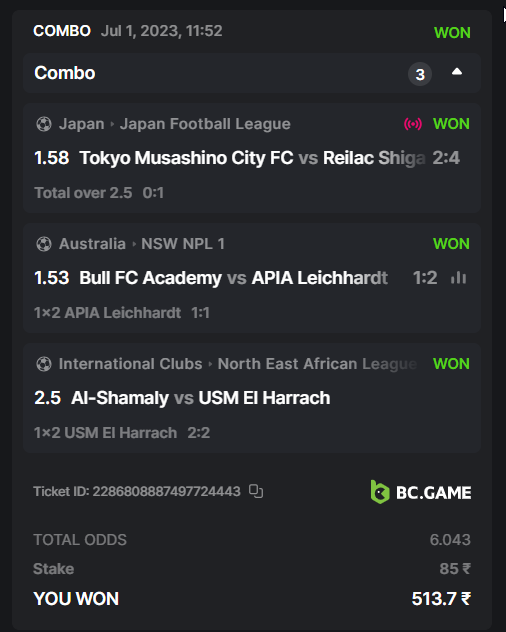The image size is (506, 632).
Task: Click the live broadcast icon on Japan match
Action: [x=413, y=124]
